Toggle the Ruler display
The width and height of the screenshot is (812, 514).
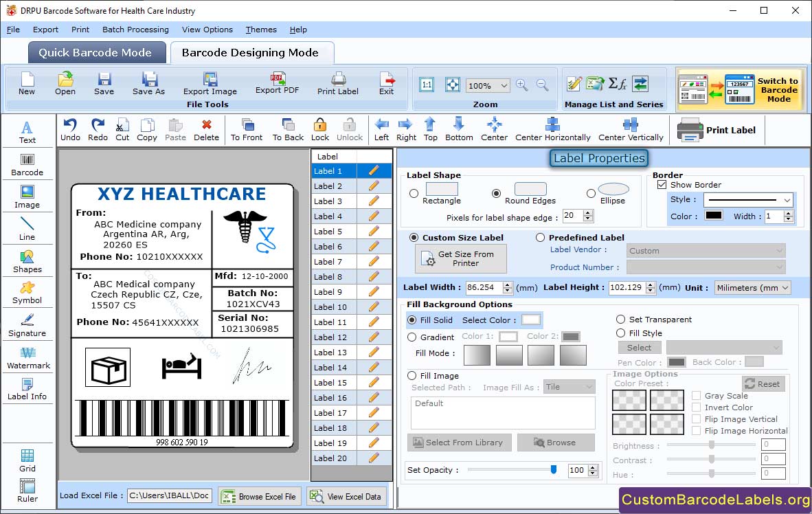point(27,491)
